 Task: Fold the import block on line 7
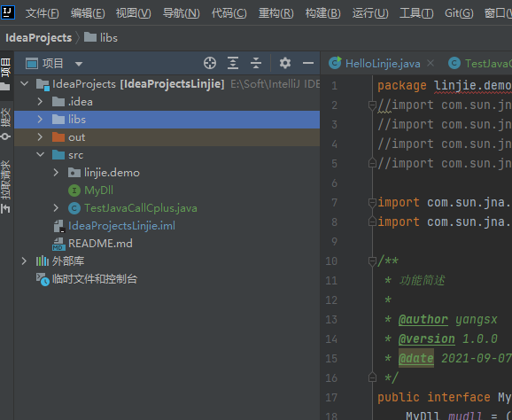[x=372, y=203]
